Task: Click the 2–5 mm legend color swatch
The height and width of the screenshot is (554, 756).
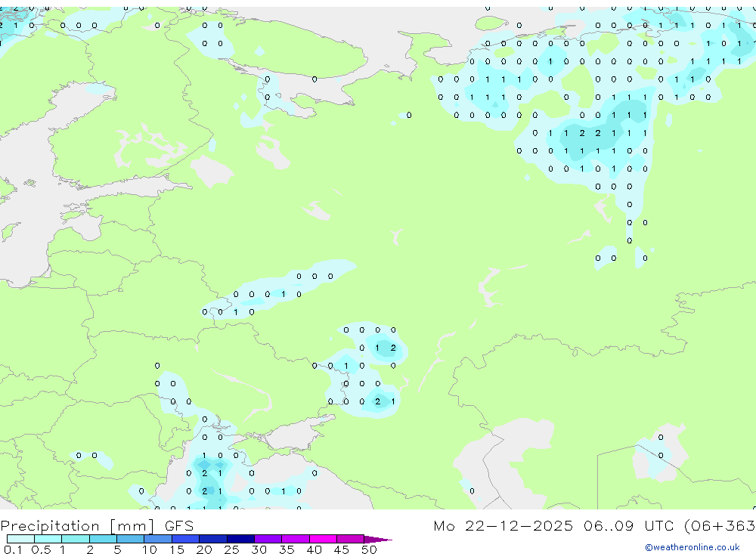Action: click(x=103, y=539)
